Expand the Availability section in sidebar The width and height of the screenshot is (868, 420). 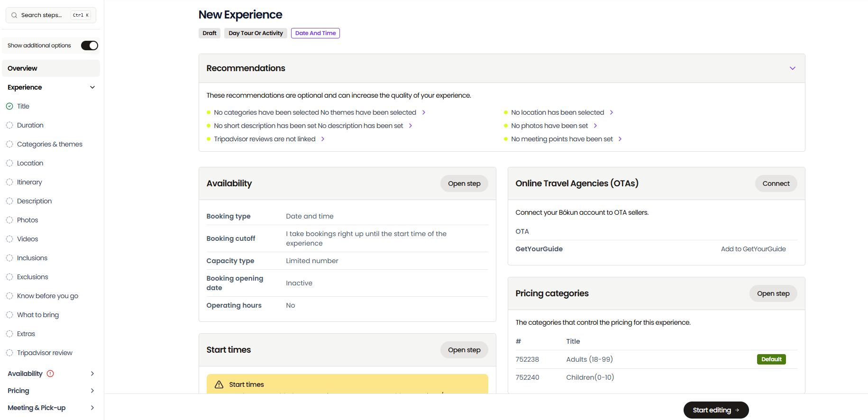click(x=92, y=374)
